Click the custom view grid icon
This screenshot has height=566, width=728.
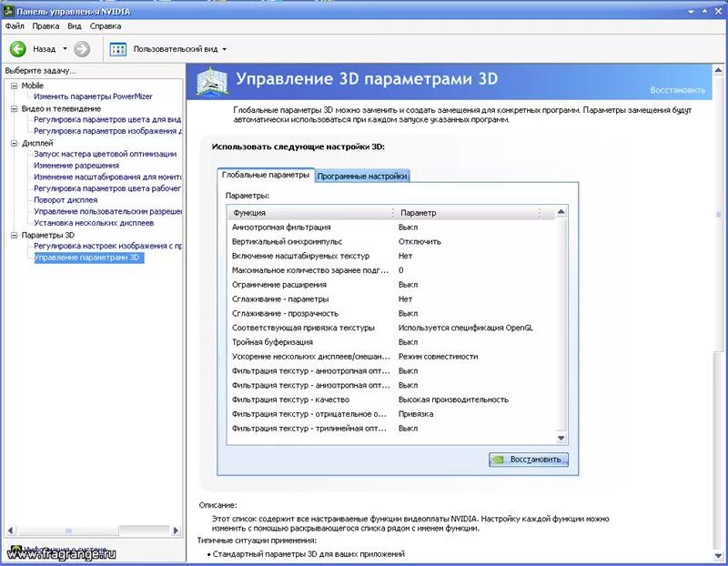coord(118,49)
